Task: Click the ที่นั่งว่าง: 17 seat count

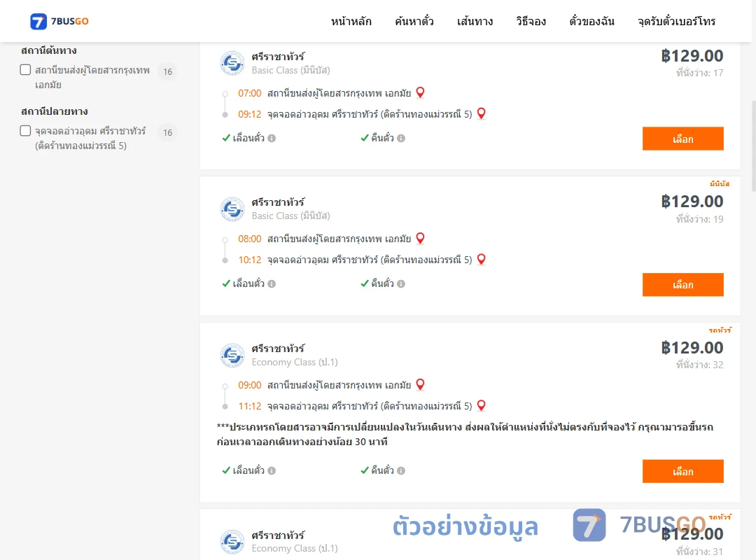Action: (699, 73)
